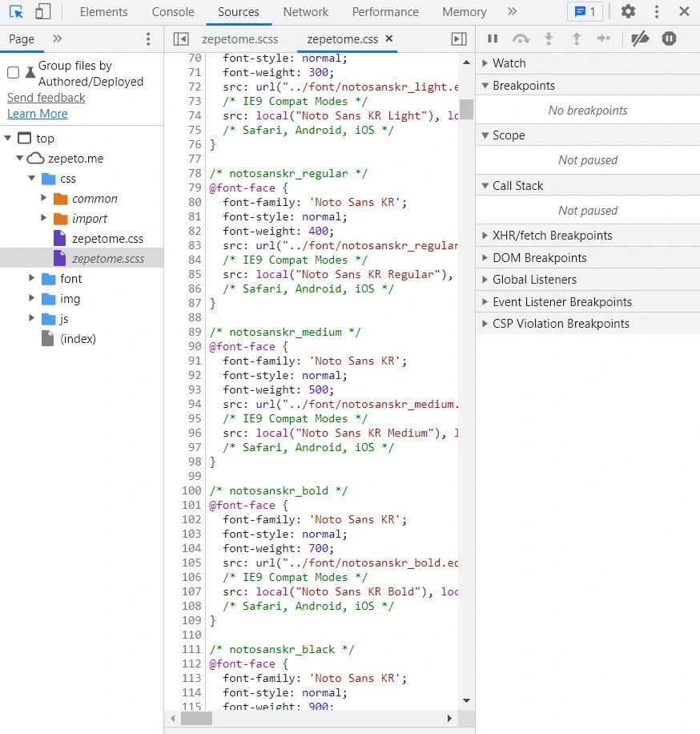Step into next function call
The height and width of the screenshot is (734, 700).
click(549, 38)
